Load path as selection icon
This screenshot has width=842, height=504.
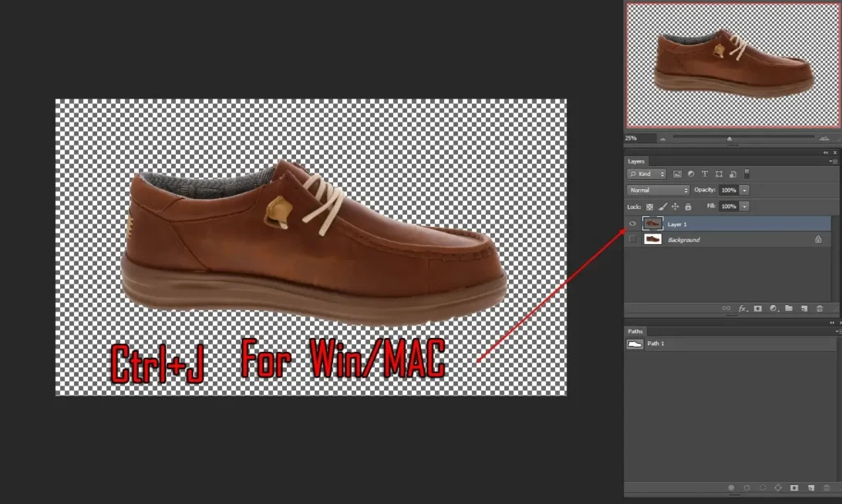click(763, 488)
